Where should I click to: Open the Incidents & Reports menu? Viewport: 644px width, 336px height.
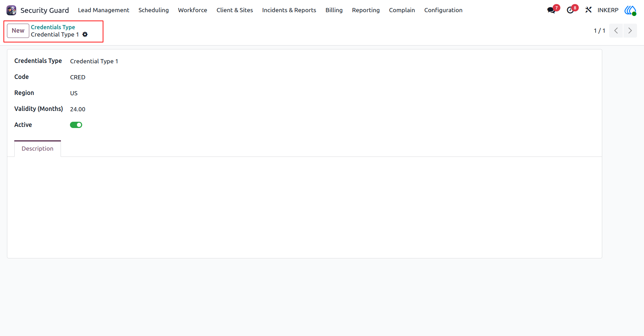coord(289,10)
